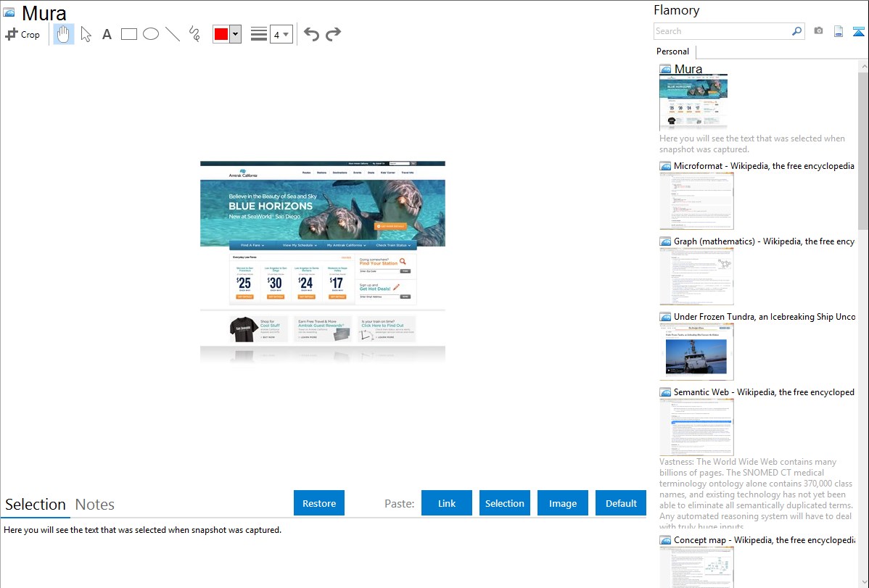Click the Restore button
Image resolution: width=869 pixels, height=588 pixels.
tap(319, 503)
